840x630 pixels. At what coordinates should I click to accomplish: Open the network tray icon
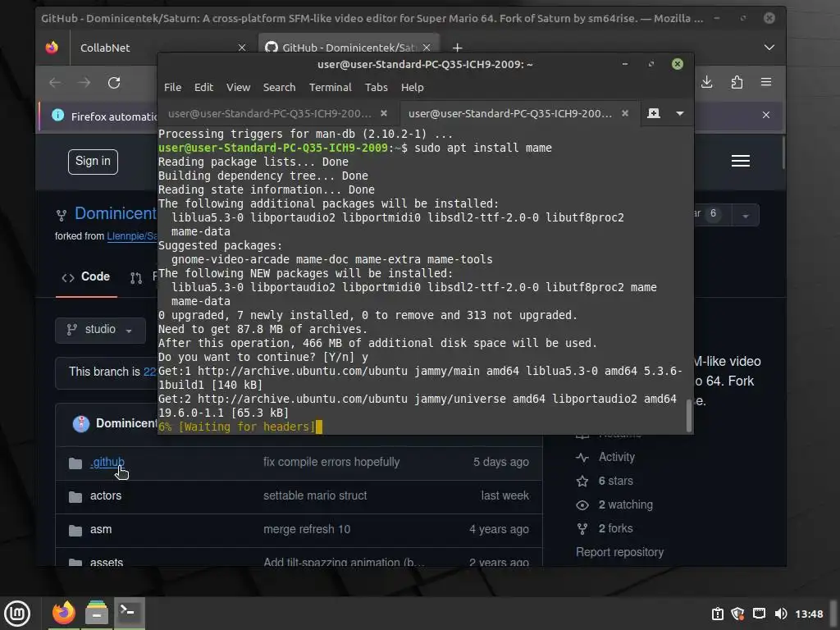tap(759, 614)
